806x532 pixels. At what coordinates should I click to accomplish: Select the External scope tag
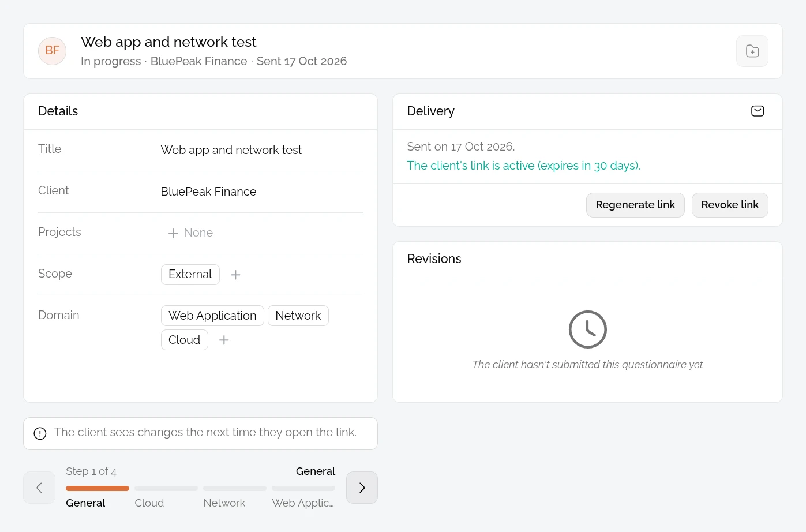pyautogui.click(x=190, y=274)
